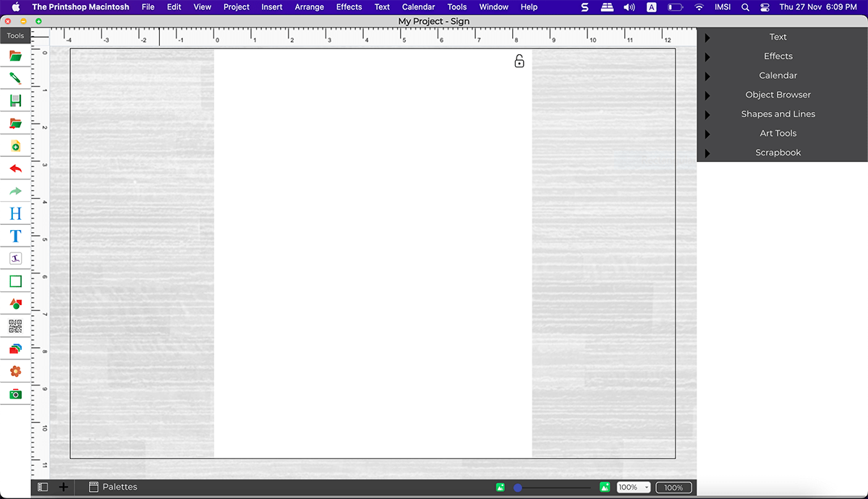The image size is (868, 499).
Task: Click the green camera icon
Action: click(15, 394)
